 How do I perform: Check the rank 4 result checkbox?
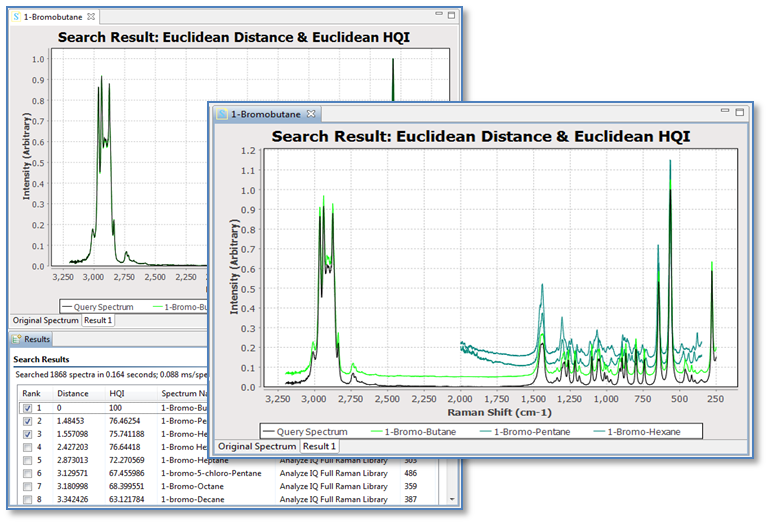pyautogui.click(x=27, y=447)
